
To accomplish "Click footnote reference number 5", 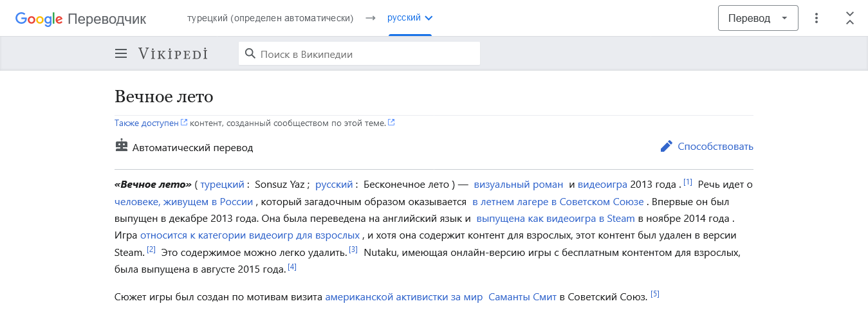I will (x=655, y=294).
